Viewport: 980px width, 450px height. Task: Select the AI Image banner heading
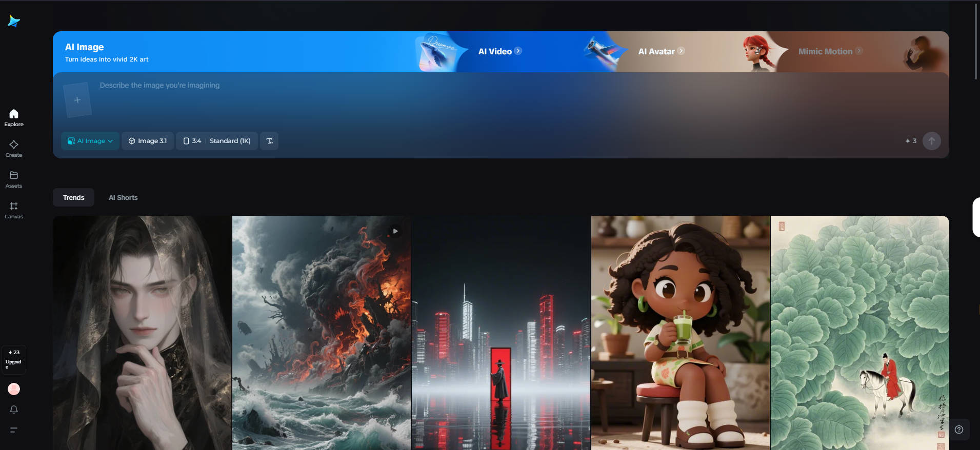[84, 47]
